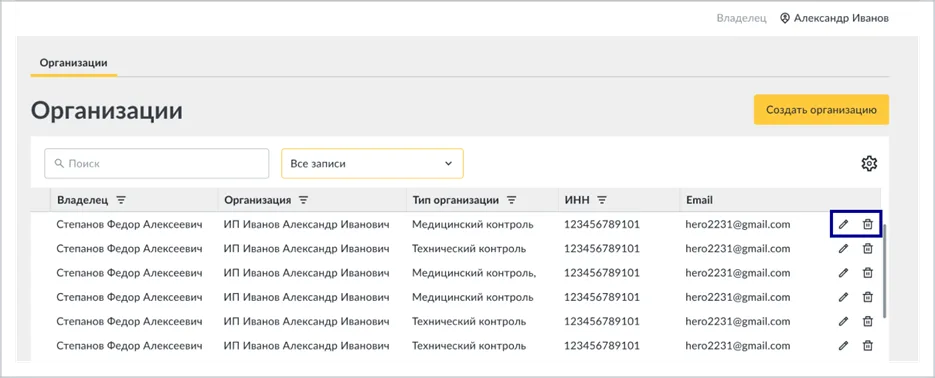935x378 pixels.
Task: Click last row 'Технический контроль' cell
Action: tap(469, 345)
